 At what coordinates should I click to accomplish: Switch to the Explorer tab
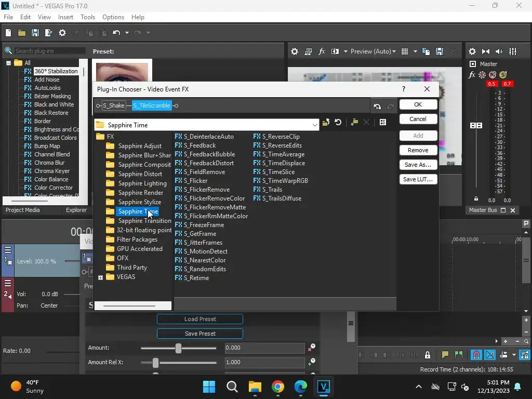76,210
